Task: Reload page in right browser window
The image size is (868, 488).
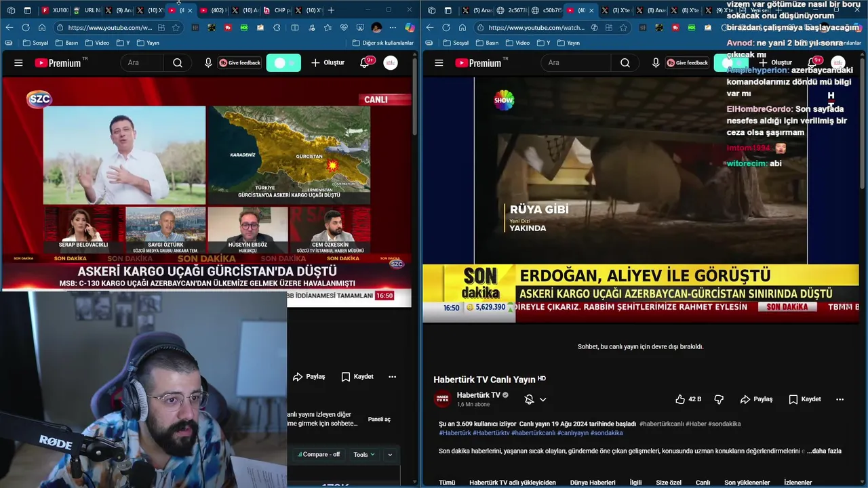Action: click(x=446, y=28)
